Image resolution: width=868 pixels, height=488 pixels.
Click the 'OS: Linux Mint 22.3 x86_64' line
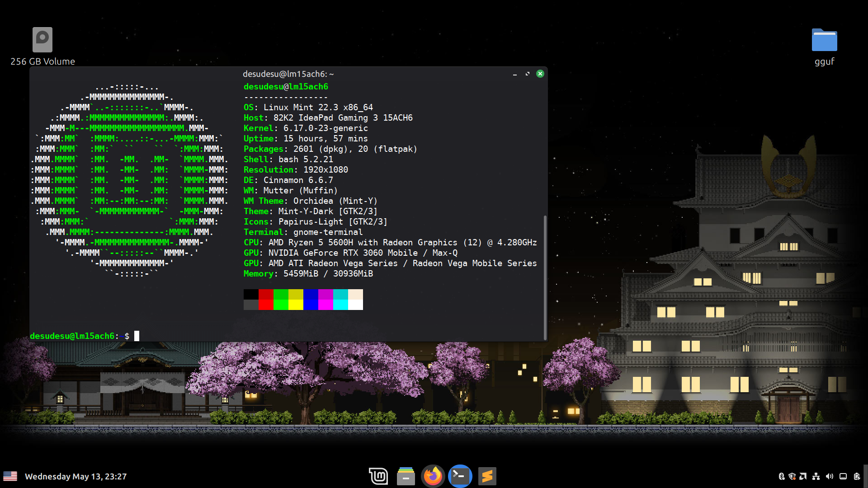(308, 107)
